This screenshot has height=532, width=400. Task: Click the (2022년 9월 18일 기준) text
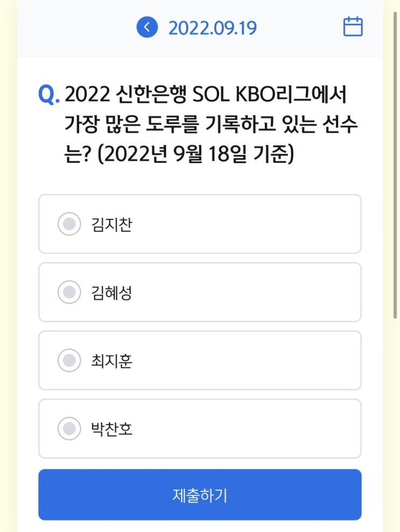[197, 155]
